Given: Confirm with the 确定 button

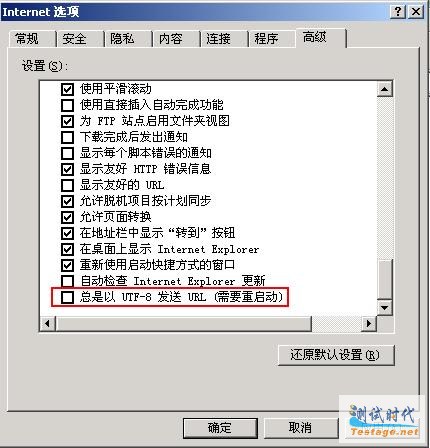Looking at the screenshot, I should 220,428.
